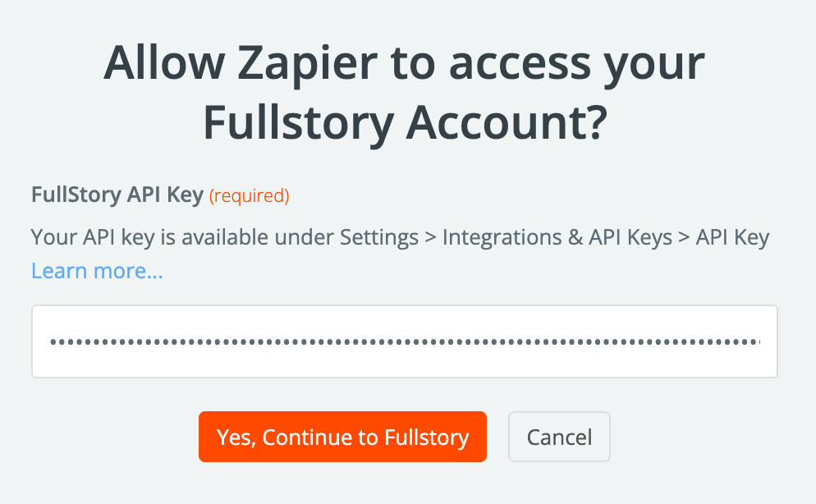This screenshot has height=504, width=816.
Task: Click the second ">" separator in the help path
Action: 683,238
